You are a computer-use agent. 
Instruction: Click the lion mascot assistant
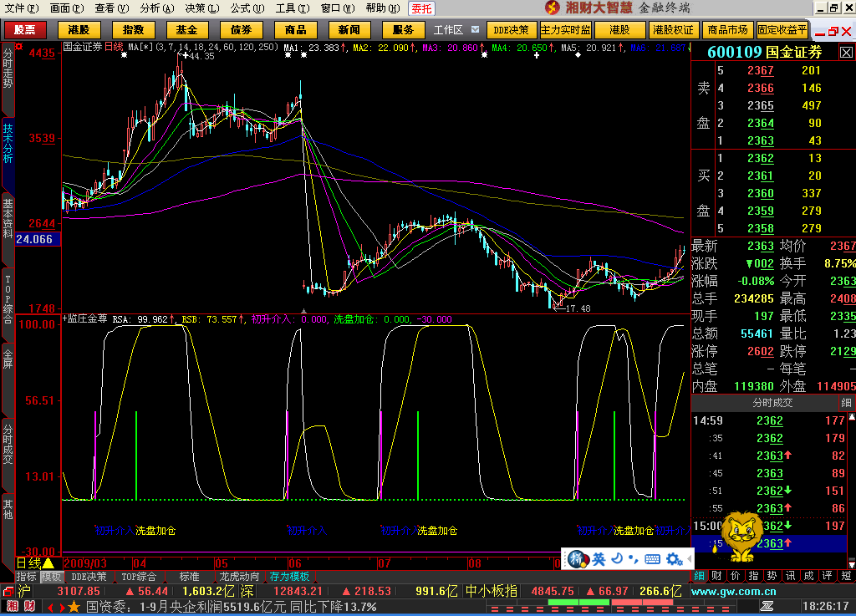(x=742, y=537)
